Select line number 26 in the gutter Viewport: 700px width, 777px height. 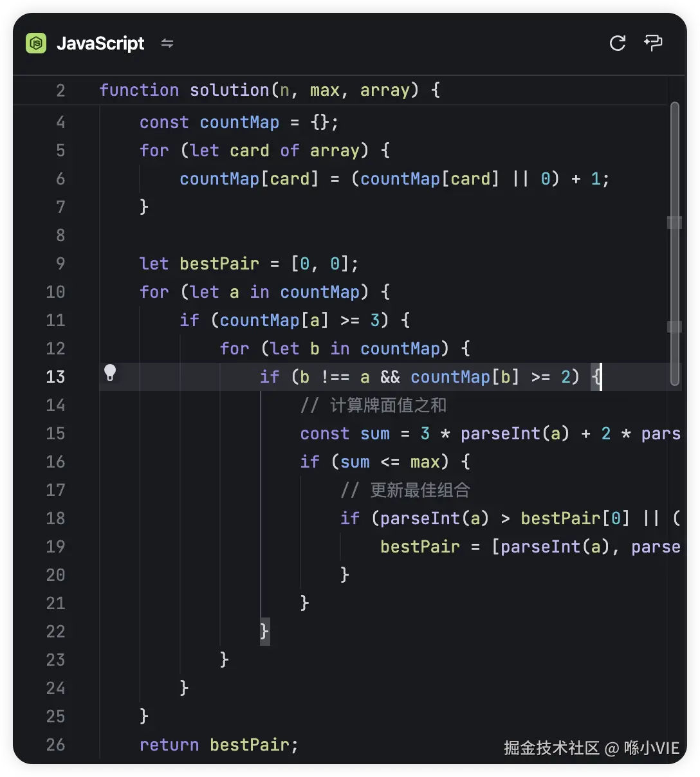[55, 745]
